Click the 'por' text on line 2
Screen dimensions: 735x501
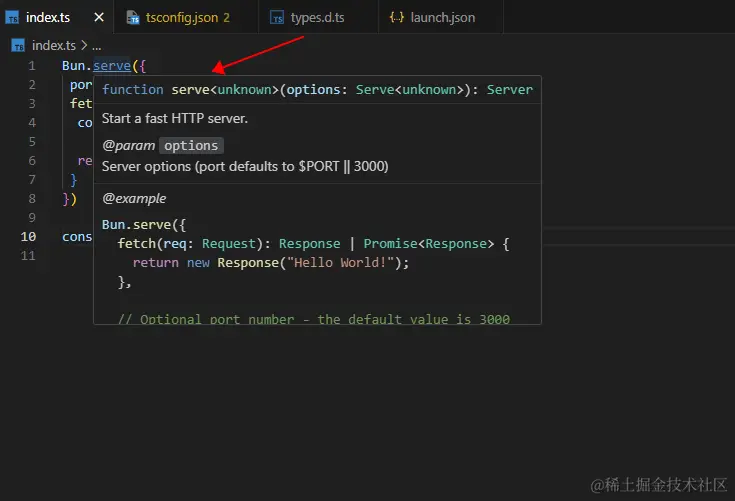(x=81, y=85)
